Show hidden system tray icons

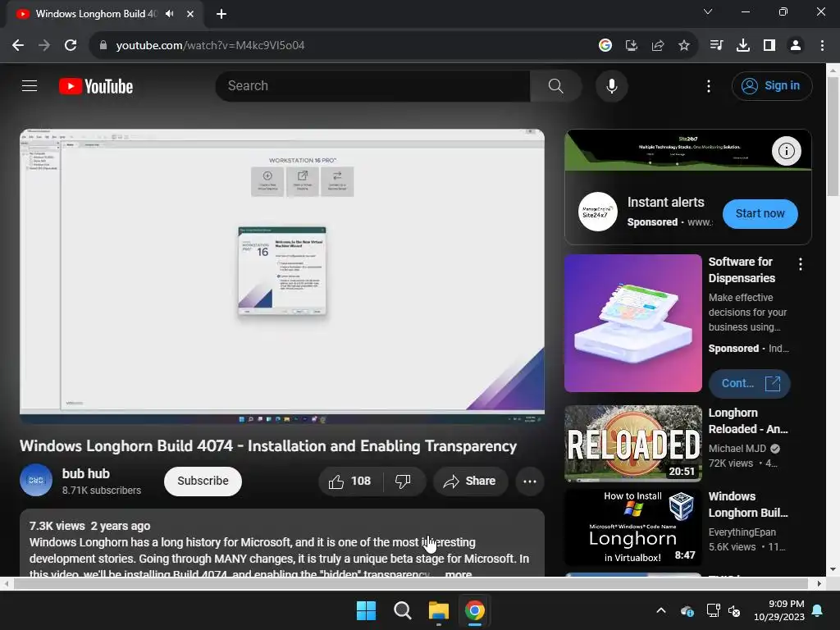click(661, 610)
